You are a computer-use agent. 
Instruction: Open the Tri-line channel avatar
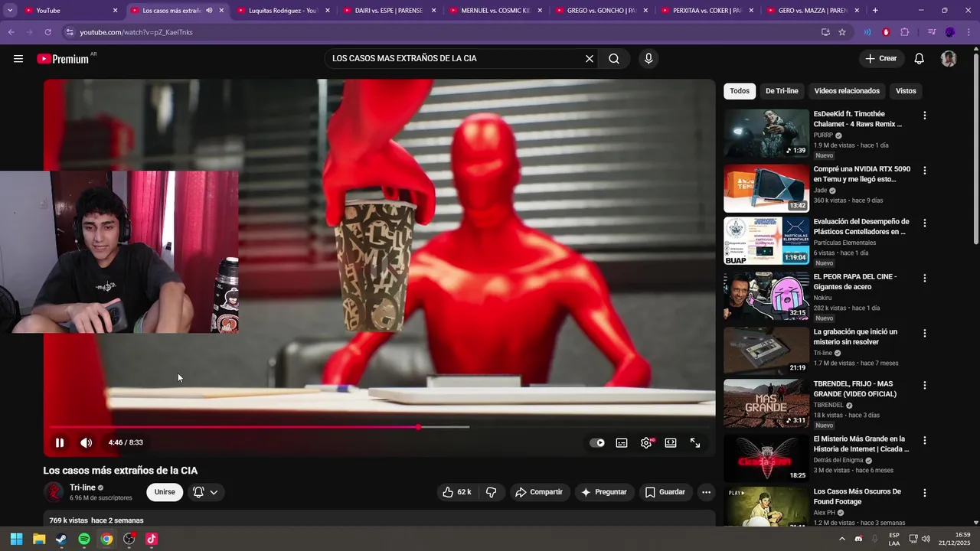pos(54,492)
